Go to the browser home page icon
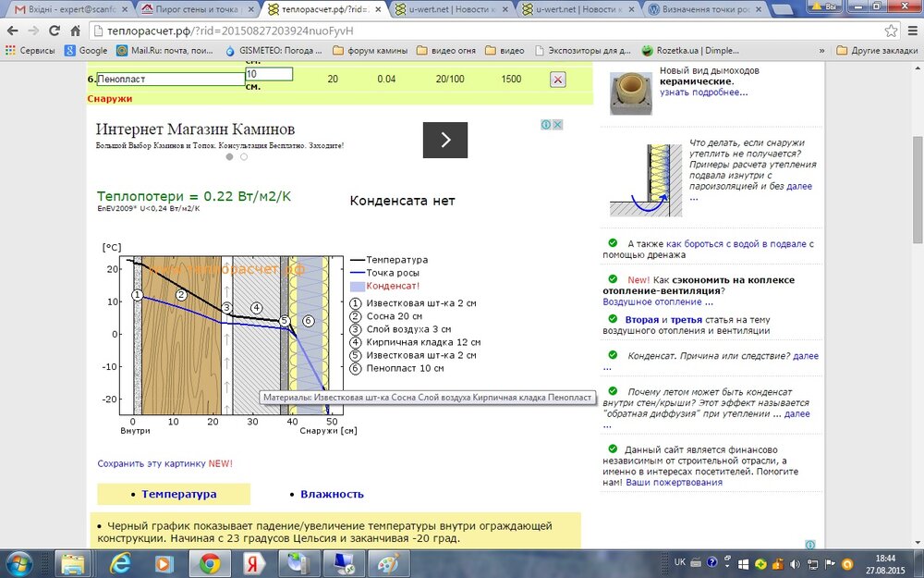Image resolution: width=924 pixels, height=578 pixels. tap(76, 31)
